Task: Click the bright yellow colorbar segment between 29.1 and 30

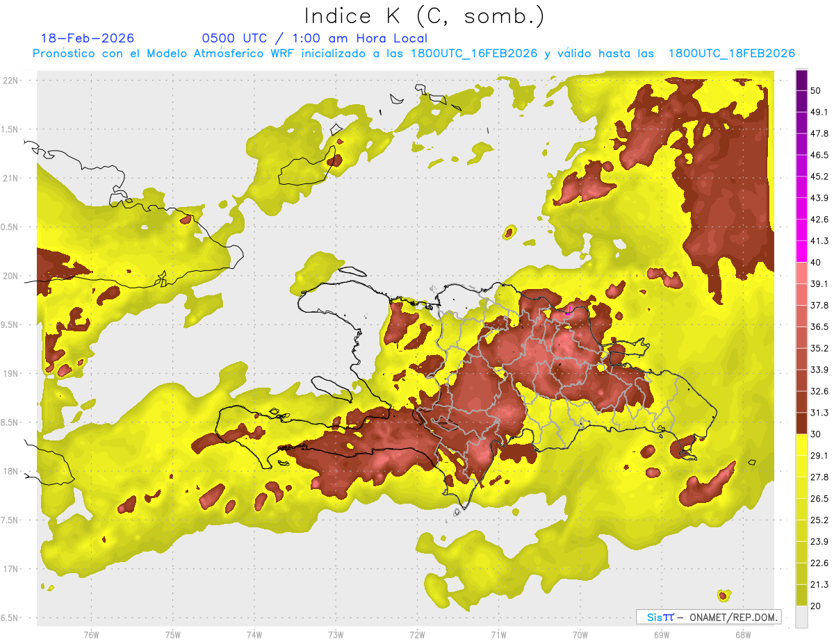Action: 801,444
